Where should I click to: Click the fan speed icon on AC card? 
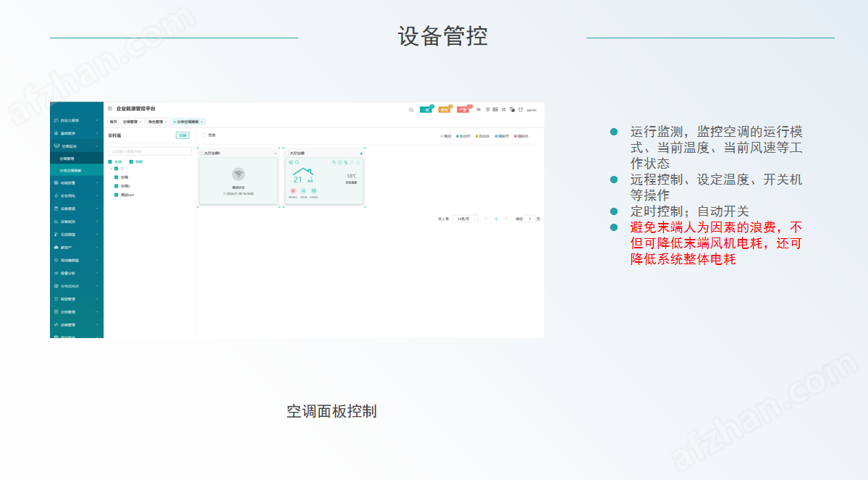303,190
